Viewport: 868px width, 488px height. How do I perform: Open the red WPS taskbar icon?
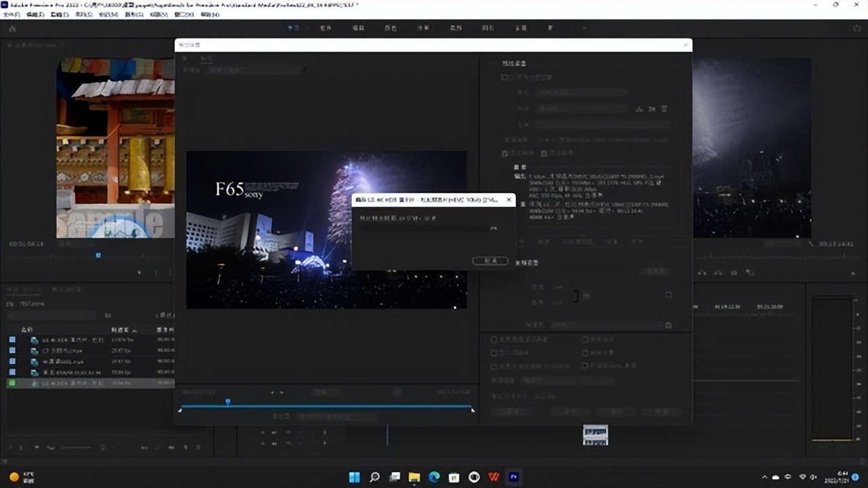click(x=494, y=477)
